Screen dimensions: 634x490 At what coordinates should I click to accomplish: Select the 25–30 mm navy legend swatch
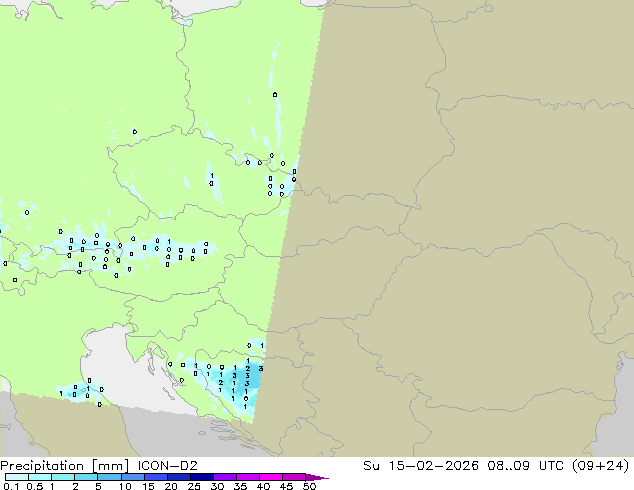(201, 477)
